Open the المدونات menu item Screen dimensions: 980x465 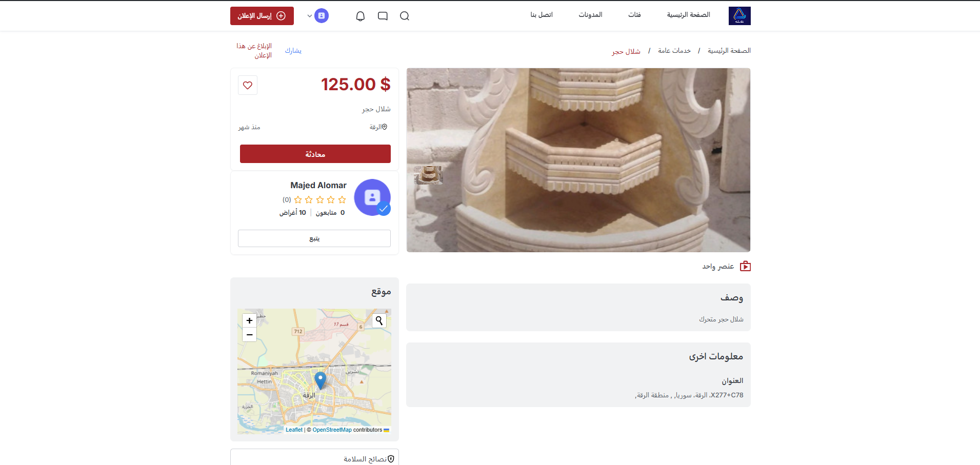click(x=590, y=15)
